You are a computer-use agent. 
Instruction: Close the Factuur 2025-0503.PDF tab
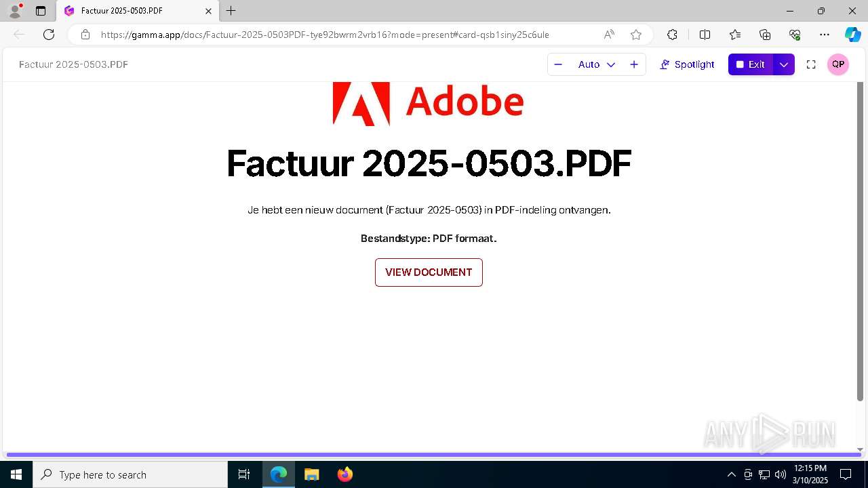[x=208, y=11]
